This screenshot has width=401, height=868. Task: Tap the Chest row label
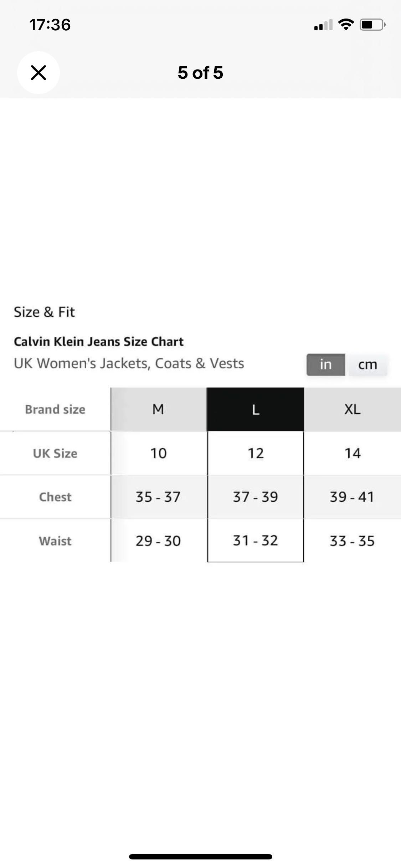(x=55, y=497)
